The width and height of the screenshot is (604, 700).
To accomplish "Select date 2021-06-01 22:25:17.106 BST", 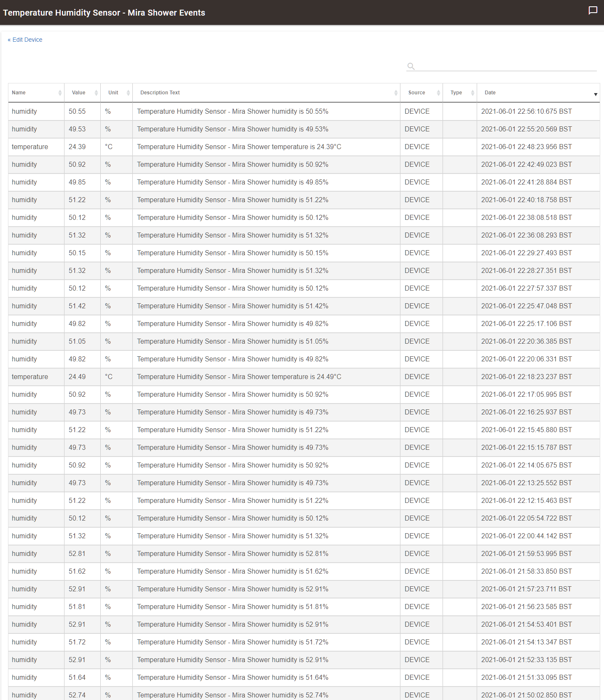I will [x=526, y=324].
